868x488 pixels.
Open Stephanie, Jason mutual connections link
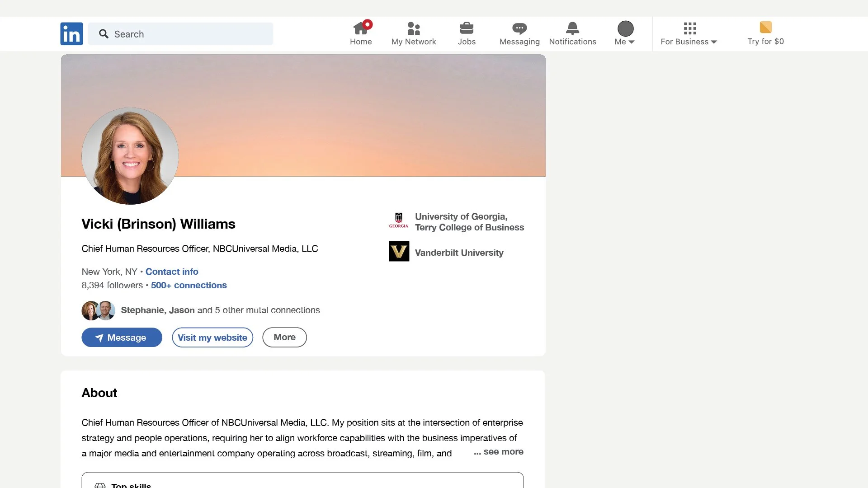click(x=220, y=310)
